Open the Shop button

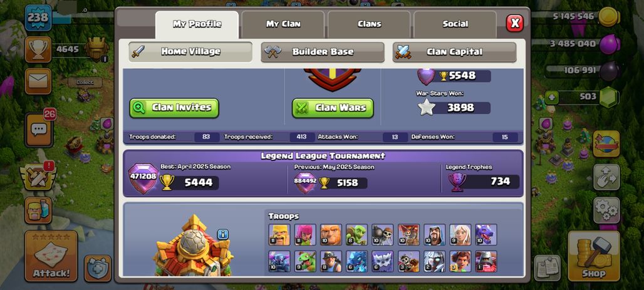(594, 256)
